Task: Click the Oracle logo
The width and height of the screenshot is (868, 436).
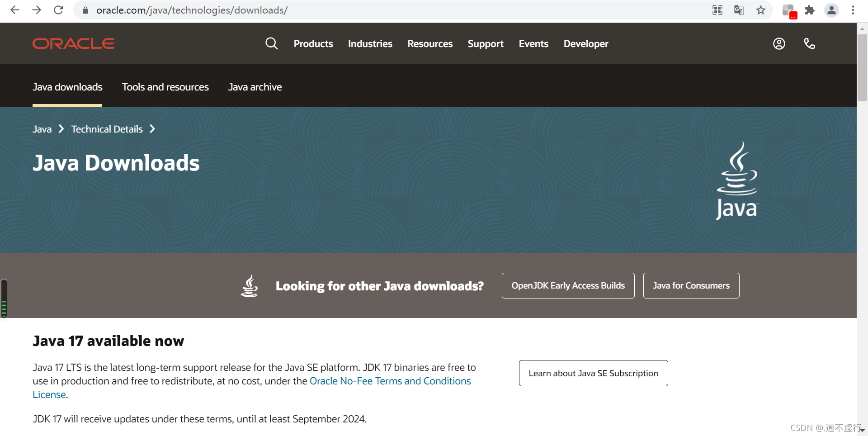Action: [74, 43]
